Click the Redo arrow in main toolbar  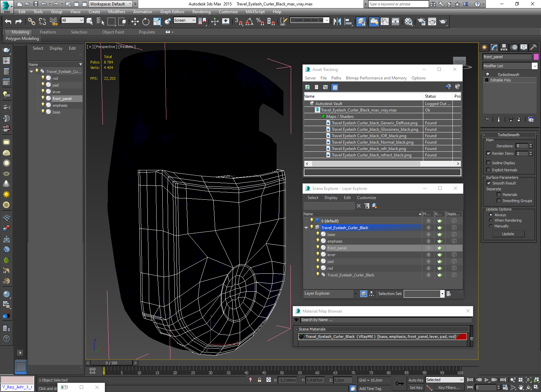point(19,22)
